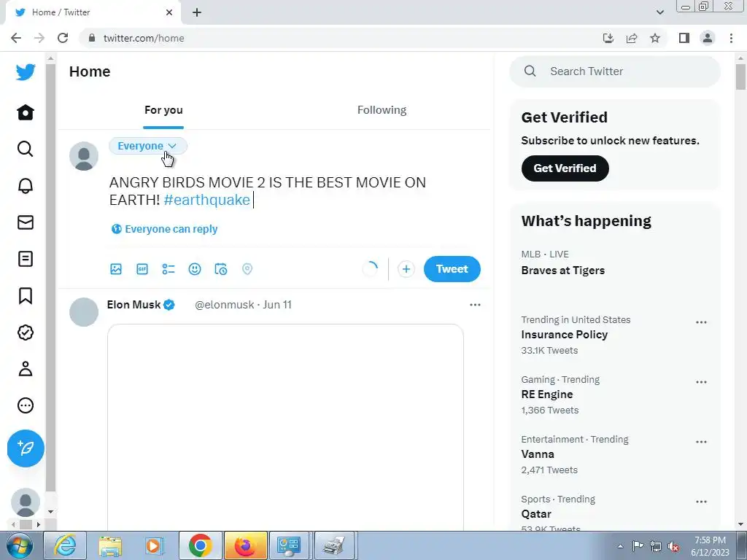Click the #earthquake hashtag in tweet
The image size is (747, 560).
[x=206, y=200]
